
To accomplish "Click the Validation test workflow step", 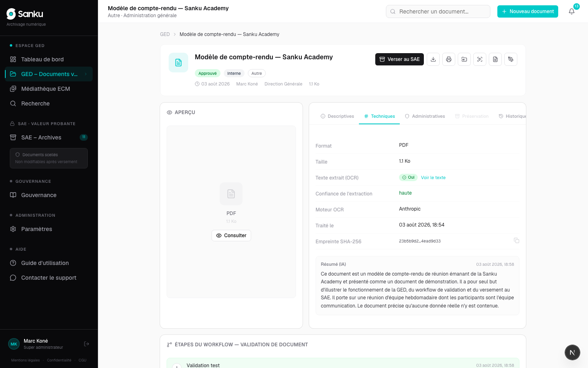I will point(343,364).
